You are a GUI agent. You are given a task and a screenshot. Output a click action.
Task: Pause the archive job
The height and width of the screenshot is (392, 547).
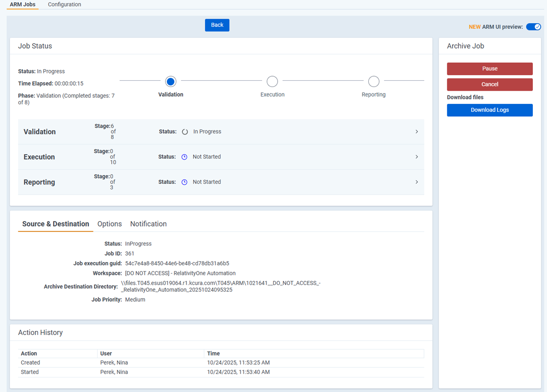(490, 68)
